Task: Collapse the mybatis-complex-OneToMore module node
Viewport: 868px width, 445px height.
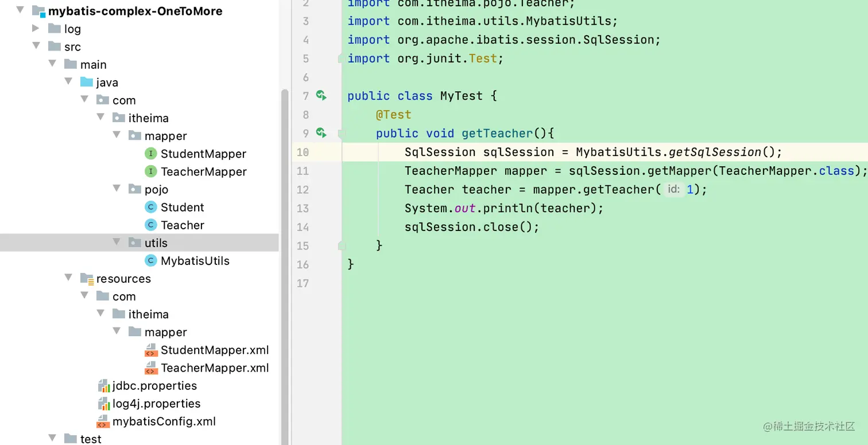Action: pyautogui.click(x=21, y=10)
